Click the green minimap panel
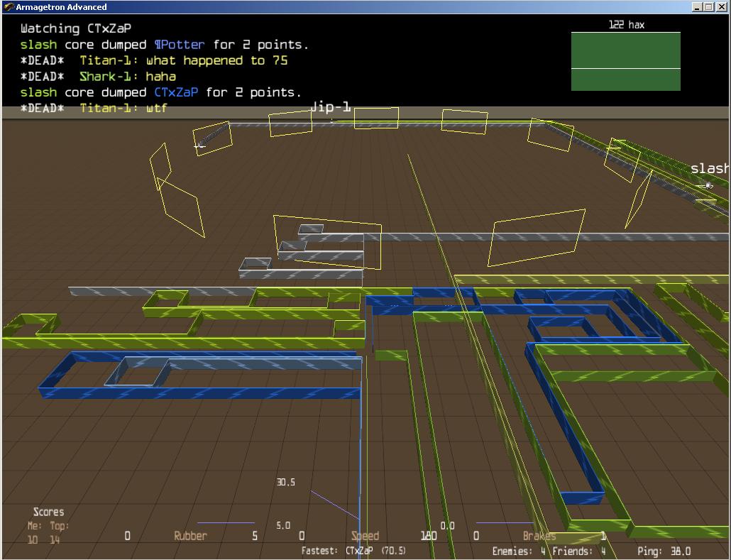 click(626, 61)
